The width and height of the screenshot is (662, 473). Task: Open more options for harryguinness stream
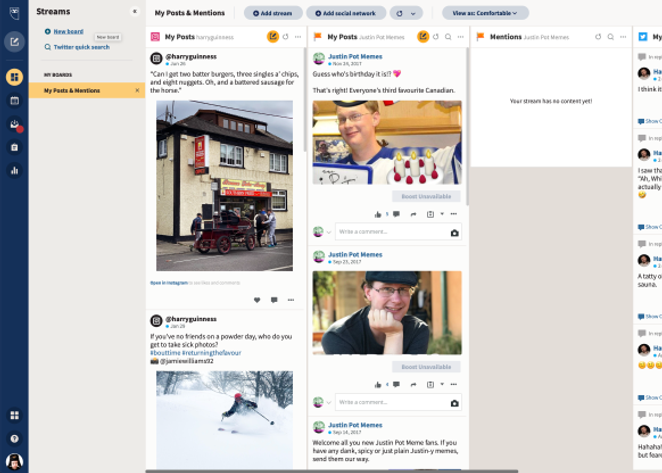tap(298, 37)
